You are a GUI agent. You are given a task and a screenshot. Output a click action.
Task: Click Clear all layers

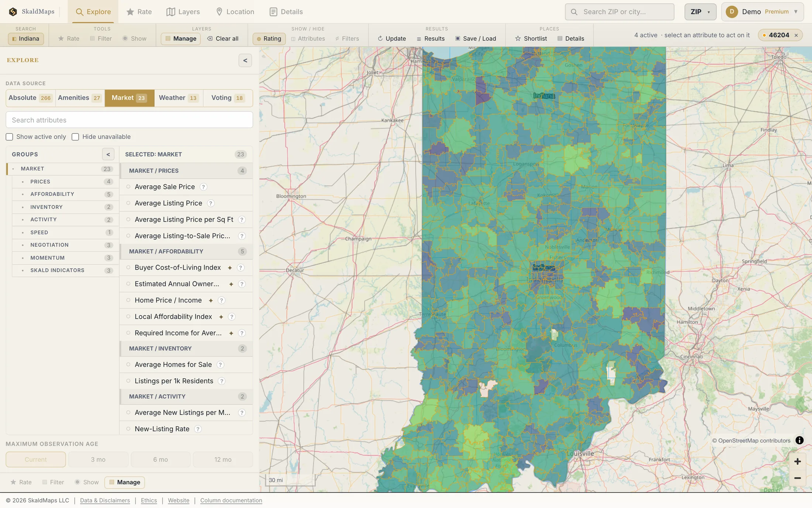pos(223,39)
